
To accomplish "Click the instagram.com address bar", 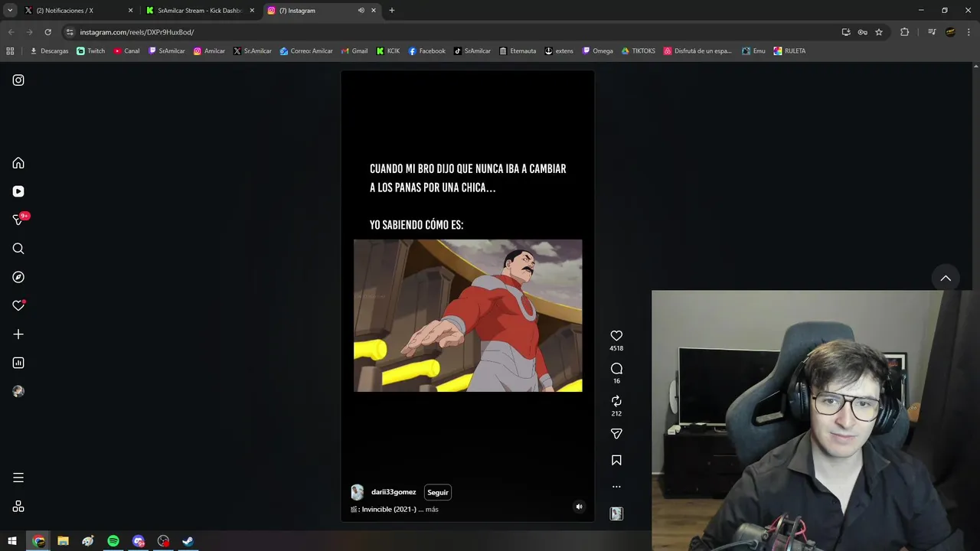I will click(452, 32).
